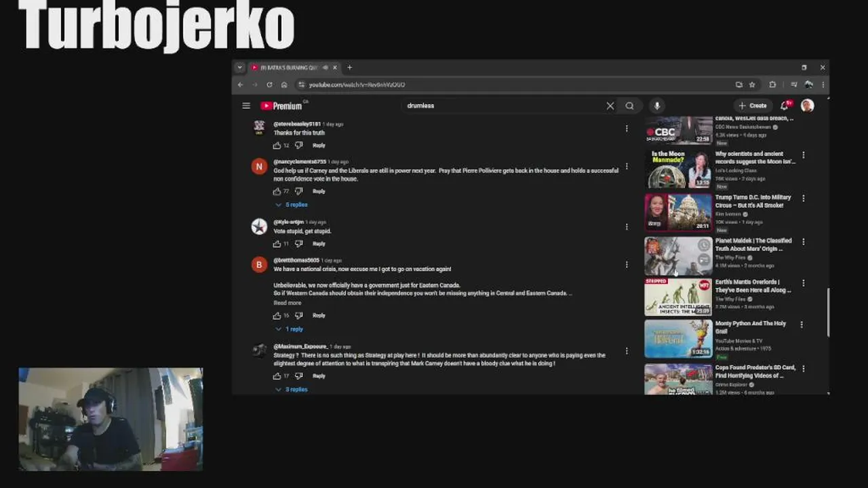Open 'Is the Moon Manmade?' thumbnail
Viewport: 868px width, 488px height.
(x=678, y=169)
